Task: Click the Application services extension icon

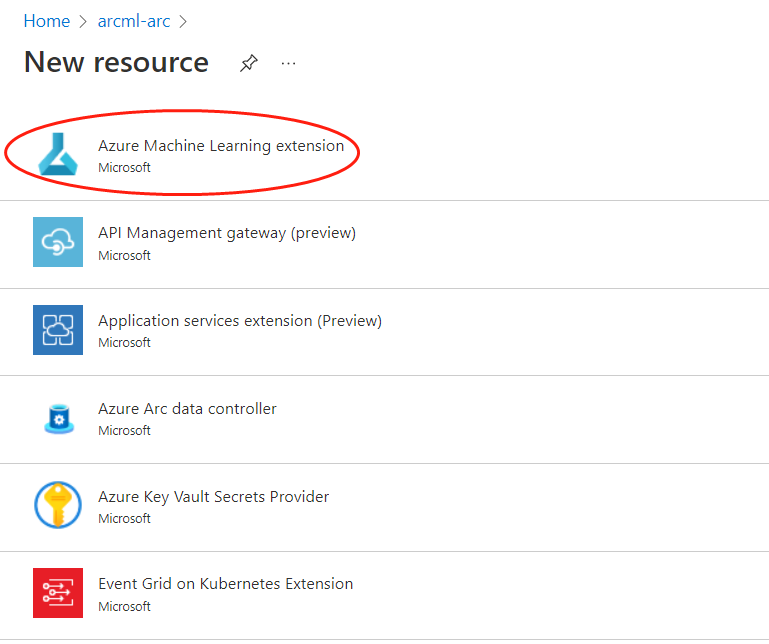Action: 58,330
